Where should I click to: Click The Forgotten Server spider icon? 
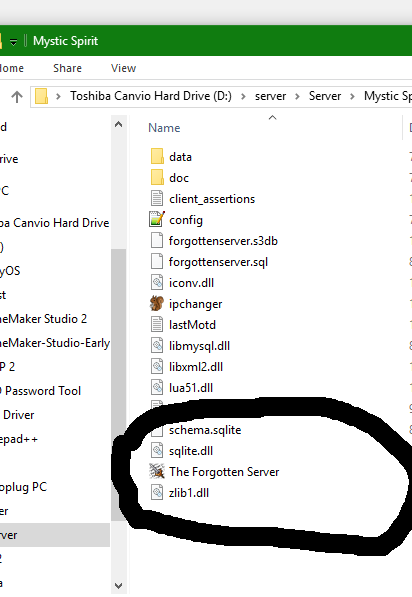pyautogui.click(x=156, y=471)
